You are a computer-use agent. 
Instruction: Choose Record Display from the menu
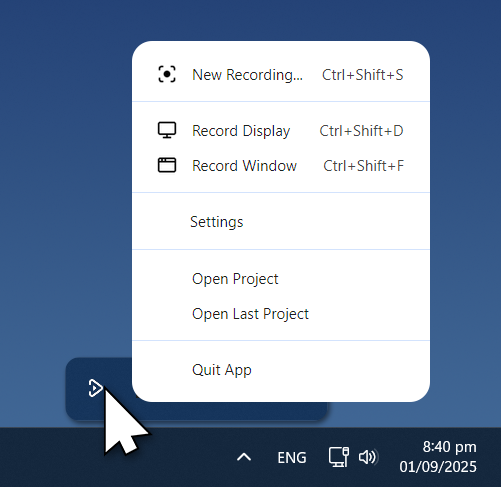tap(281, 131)
